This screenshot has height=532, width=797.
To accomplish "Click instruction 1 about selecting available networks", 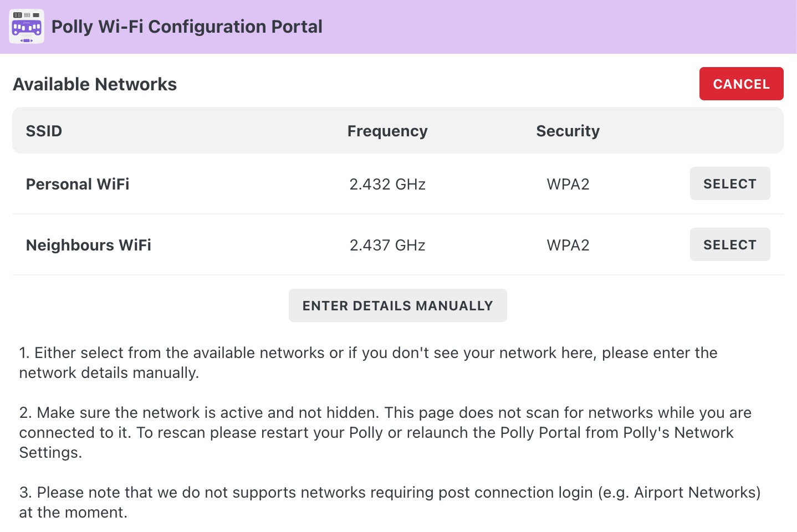I will 368,362.
